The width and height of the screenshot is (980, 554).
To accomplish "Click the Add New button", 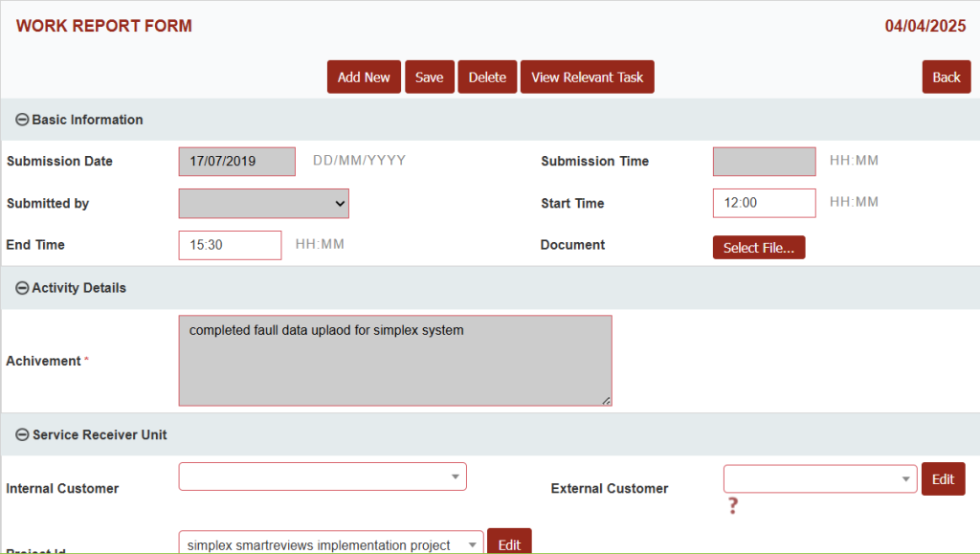I will point(364,78).
